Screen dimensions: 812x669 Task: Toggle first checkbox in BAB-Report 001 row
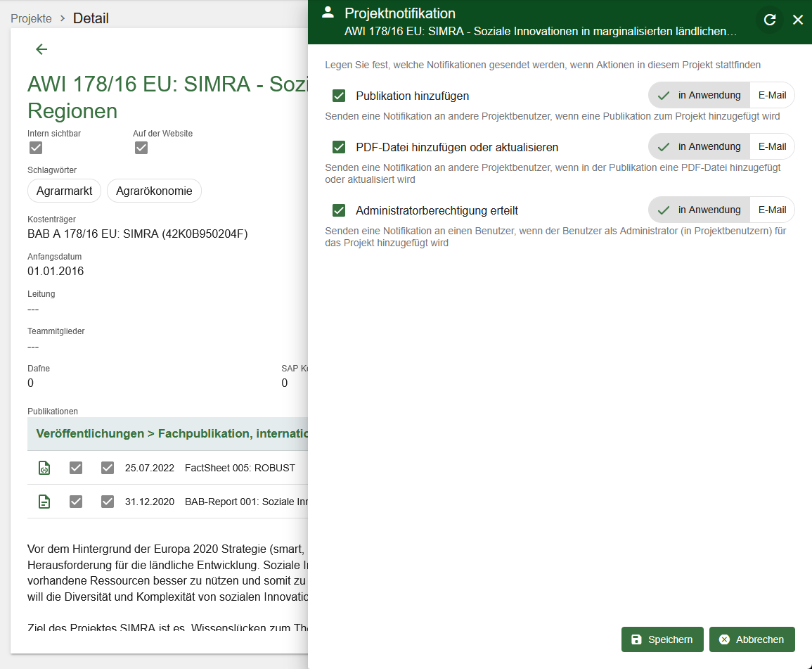pos(76,502)
